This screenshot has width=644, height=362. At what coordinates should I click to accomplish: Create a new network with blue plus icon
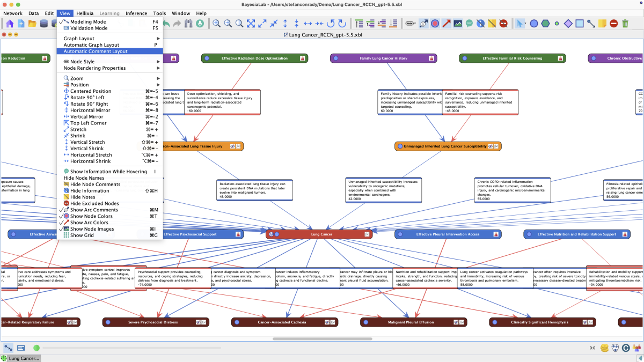(x=21, y=24)
